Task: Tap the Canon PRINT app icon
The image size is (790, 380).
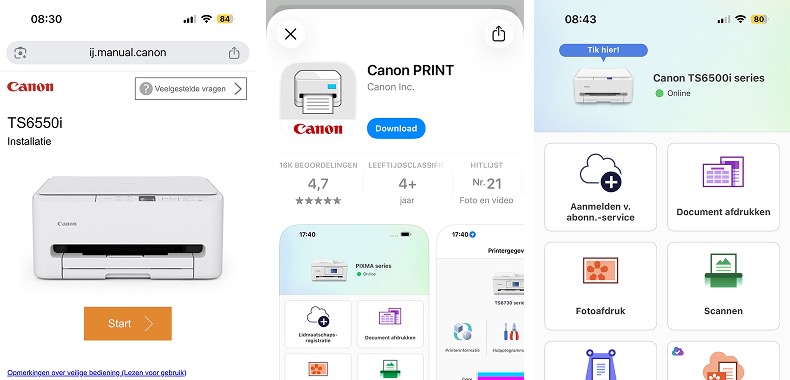Action: click(318, 100)
